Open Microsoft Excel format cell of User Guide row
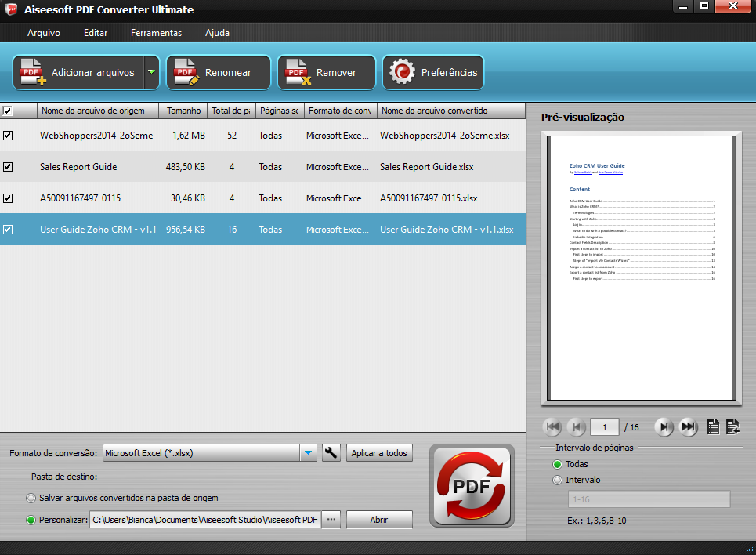756x555 pixels. tap(338, 230)
